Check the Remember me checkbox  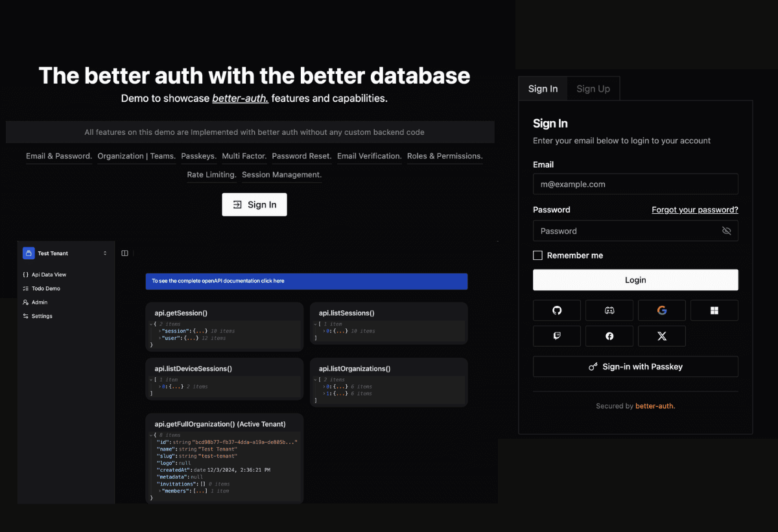coord(537,255)
